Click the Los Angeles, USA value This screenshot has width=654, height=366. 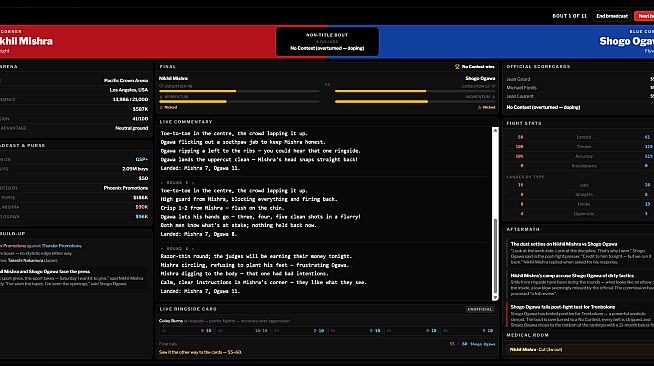point(129,90)
